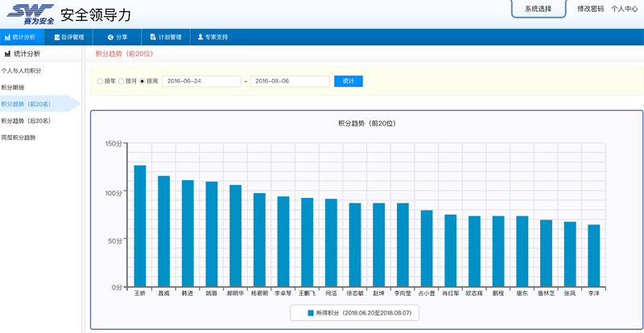The height and width of the screenshot is (333, 644).
Task: Click the 分享 share icon in navbar
Action: pos(111,37)
